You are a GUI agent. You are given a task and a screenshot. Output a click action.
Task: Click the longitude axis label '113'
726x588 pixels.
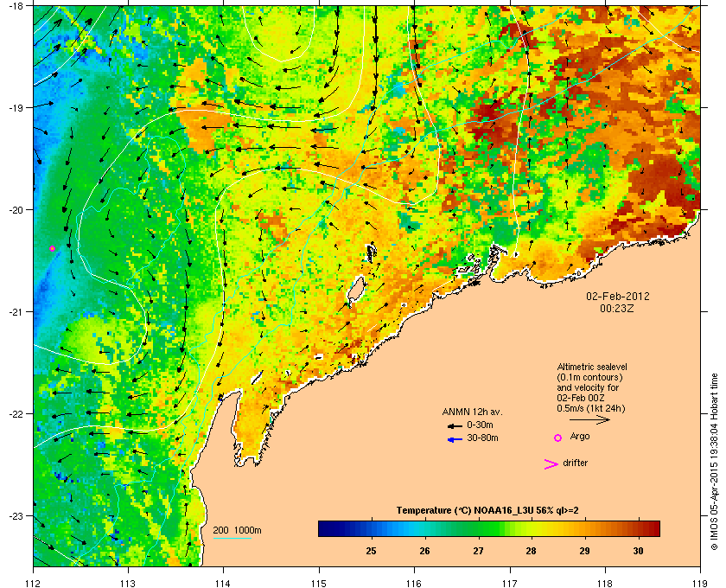point(128,583)
